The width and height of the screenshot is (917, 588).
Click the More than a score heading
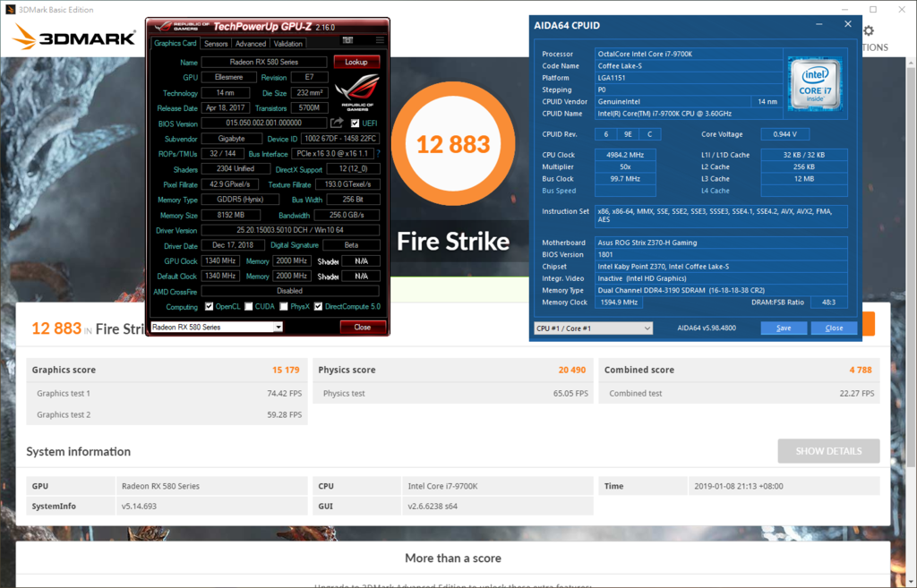click(453, 558)
